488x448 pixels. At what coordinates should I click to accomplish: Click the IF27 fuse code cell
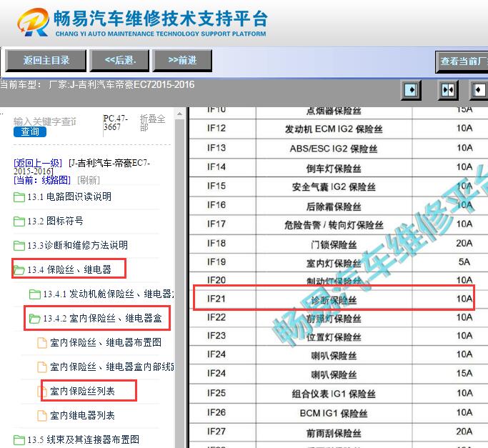click(216, 432)
